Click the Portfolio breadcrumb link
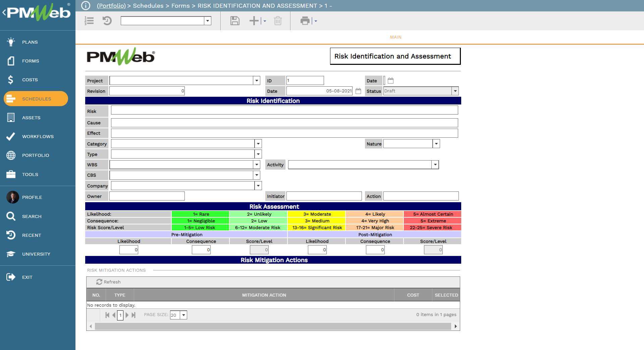The width and height of the screenshot is (644, 350). click(x=111, y=6)
